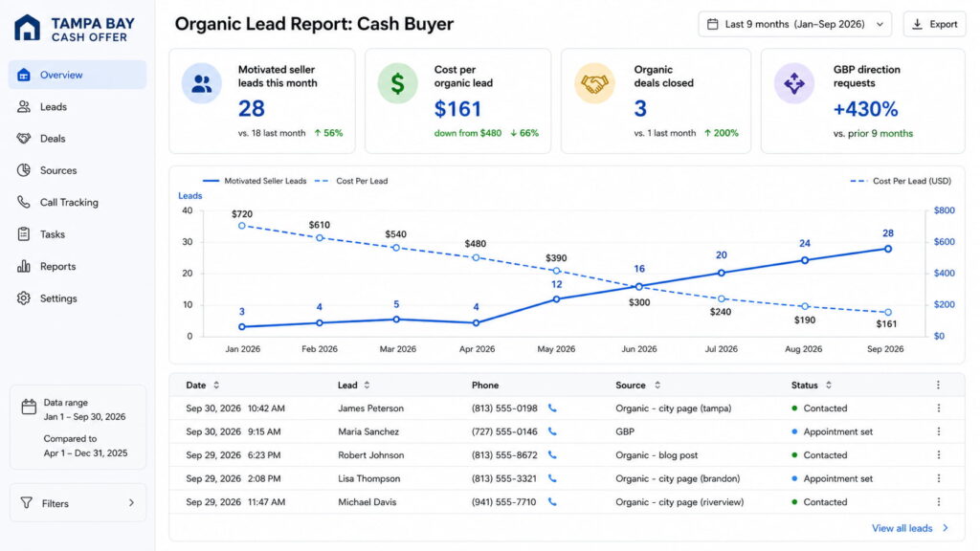The width and height of the screenshot is (980, 551).
Task: Click the Aug 2026 leads data point 24
Action: [805, 260]
